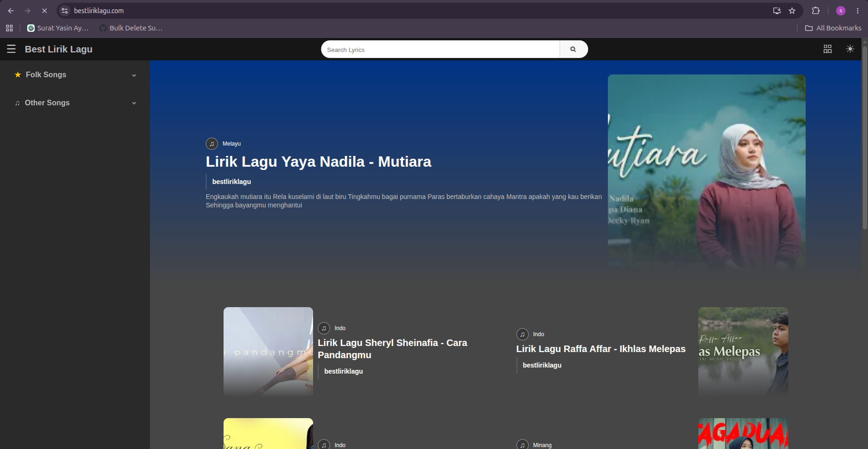868x449 pixels.
Task: Open the Chrome three-dot menu
Action: [x=858, y=11]
